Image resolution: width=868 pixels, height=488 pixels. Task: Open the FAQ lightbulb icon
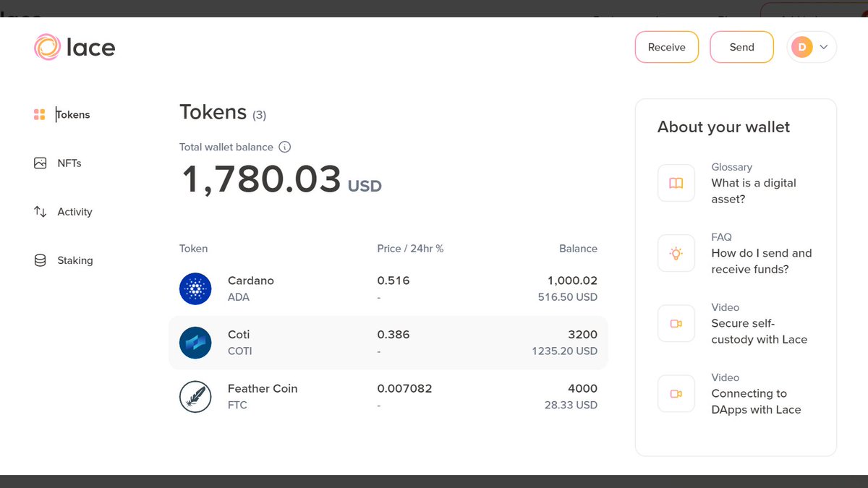click(676, 253)
